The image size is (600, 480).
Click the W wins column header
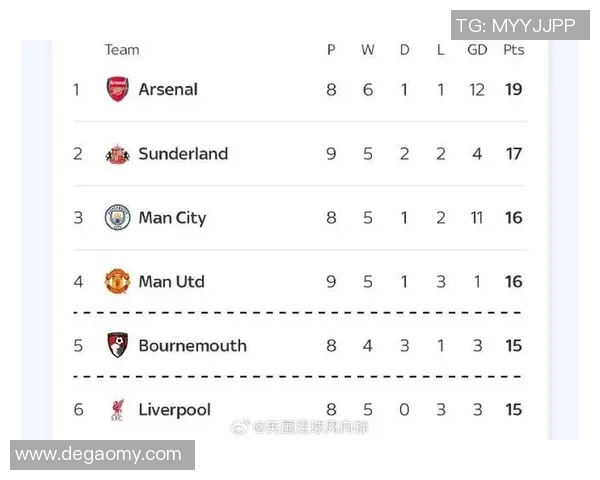(x=368, y=49)
